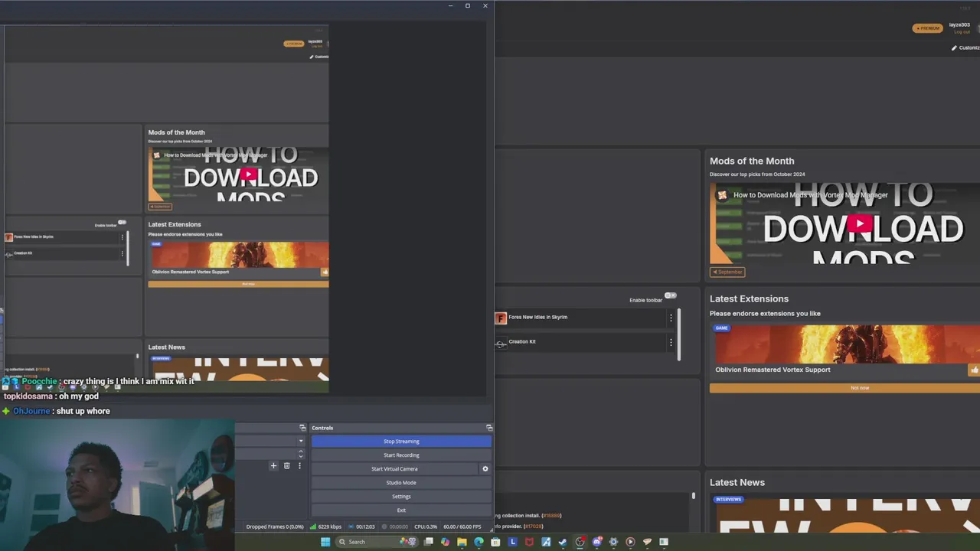Screen dimensions: 980x551
Task: Click Log out under layze303
Action: coord(961,32)
